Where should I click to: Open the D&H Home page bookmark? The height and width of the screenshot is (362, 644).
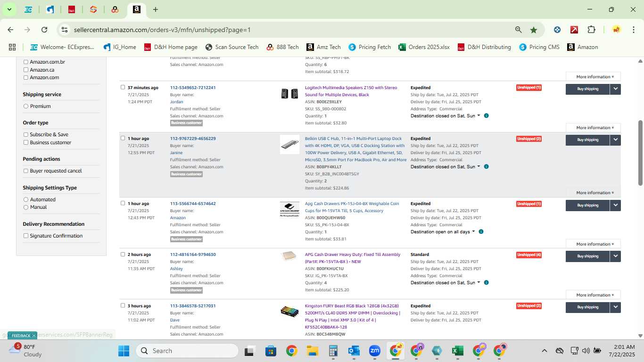171,47
